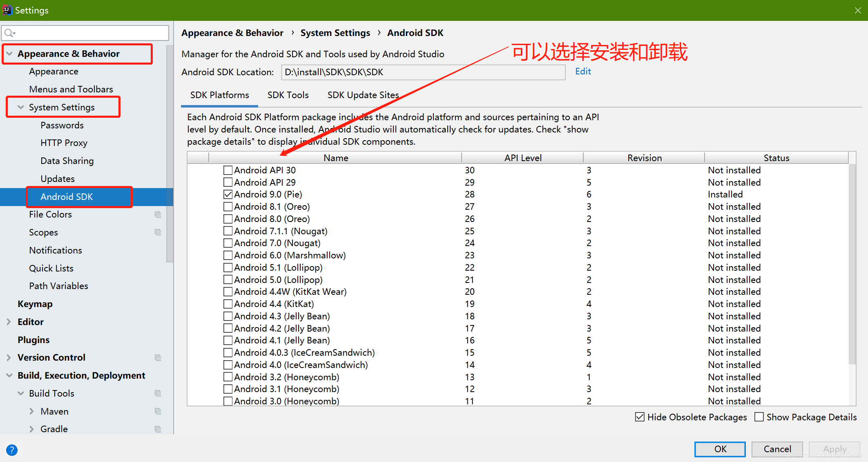Expand the Gradle node
Screen dimensions: 868x462
pyautogui.click(x=32, y=429)
